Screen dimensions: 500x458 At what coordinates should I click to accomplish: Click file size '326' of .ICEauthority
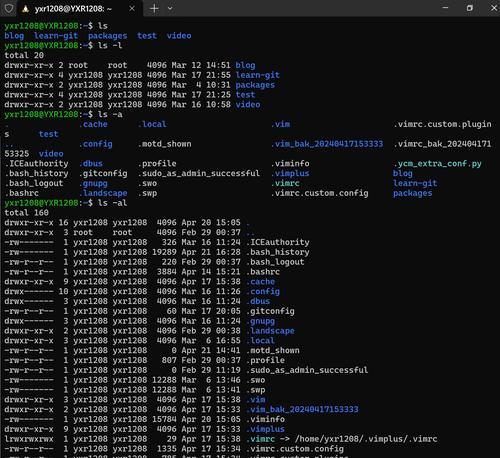tap(169, 242)
